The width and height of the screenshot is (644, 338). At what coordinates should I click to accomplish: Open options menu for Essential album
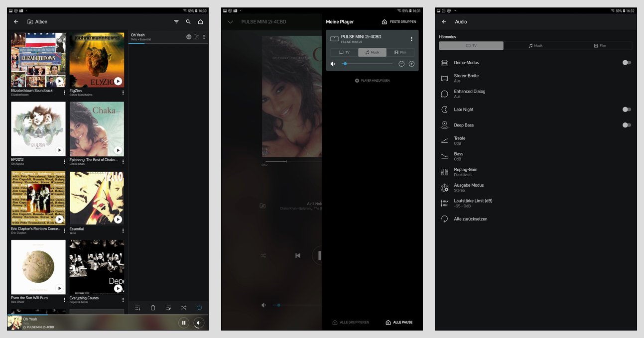click(x=123, y=231)
